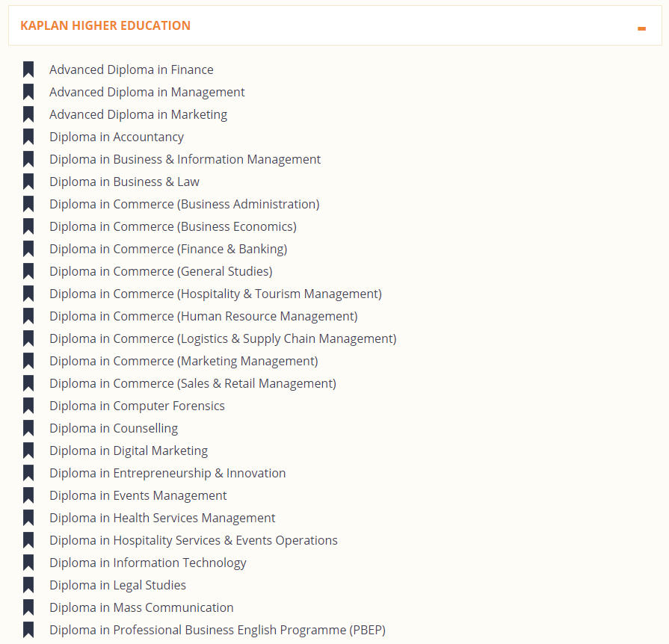The image size is (669, 644).
Task: Click bookmark icon next to Commerce (Logistics & Supply Chain Management)
Action: (28, 338)
